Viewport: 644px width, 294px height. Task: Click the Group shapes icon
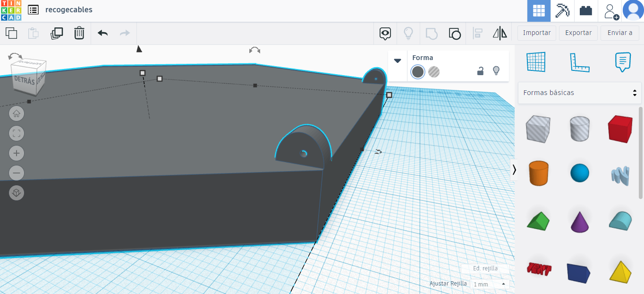[x=432, y=33]
